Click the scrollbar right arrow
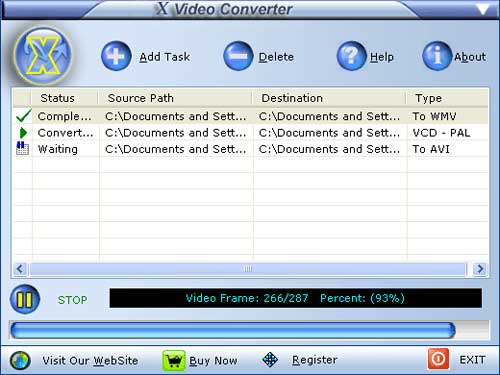The width and height of the screenshot is (500, 375). (x=480, y=269)
